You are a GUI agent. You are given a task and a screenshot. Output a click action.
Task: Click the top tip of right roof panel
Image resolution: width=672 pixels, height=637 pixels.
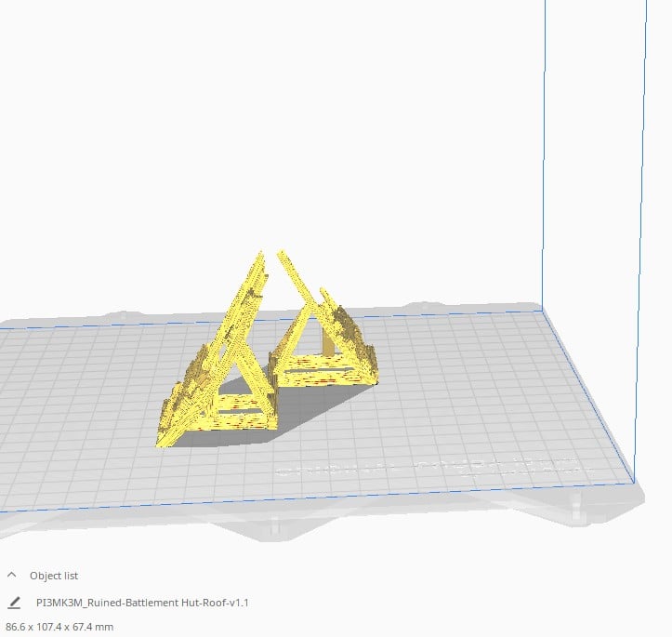click(281, 253)
